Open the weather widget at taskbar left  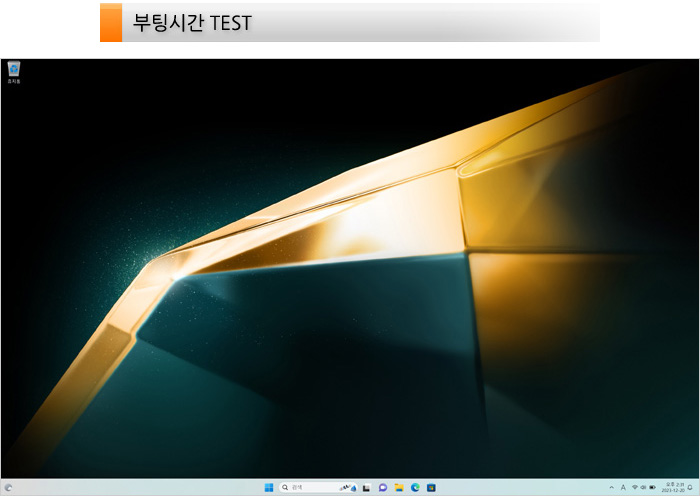click(8, 488)
